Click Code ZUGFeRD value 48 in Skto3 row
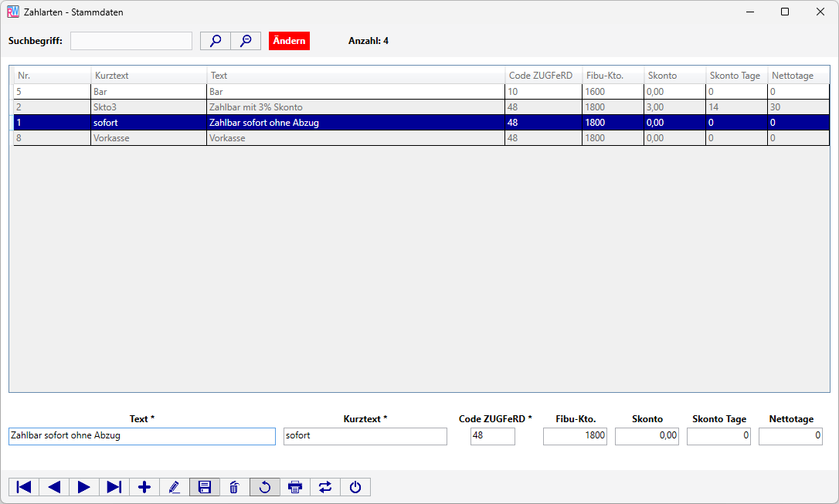839x504 pixels. 544,107
